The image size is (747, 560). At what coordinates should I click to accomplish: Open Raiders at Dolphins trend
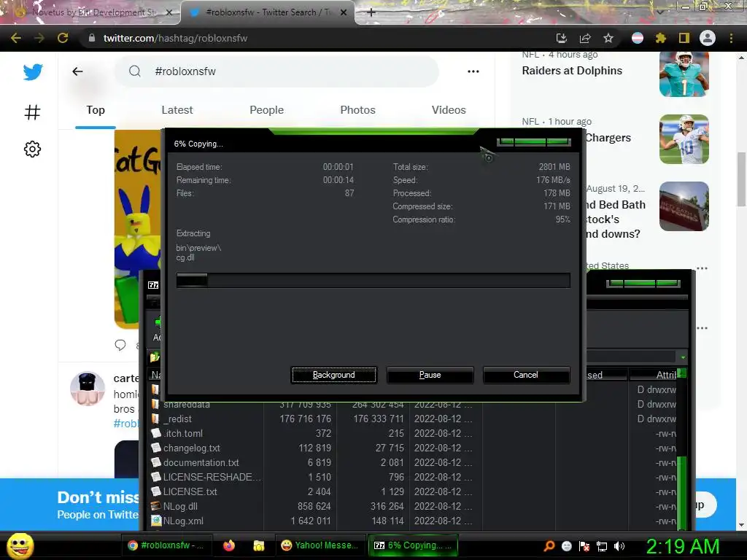tap(572, 71)
